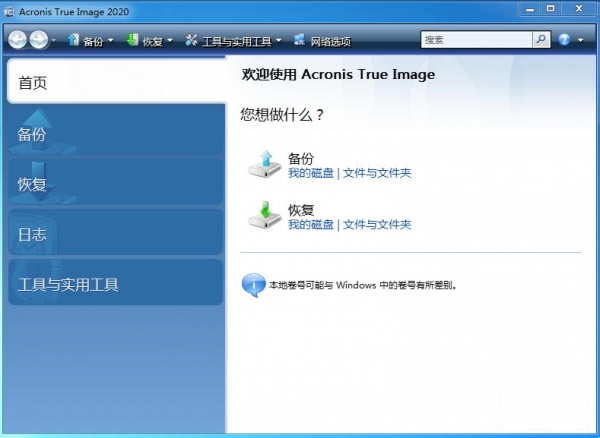Click the magnifier search button
600x438 pixels.
(541, 39)
